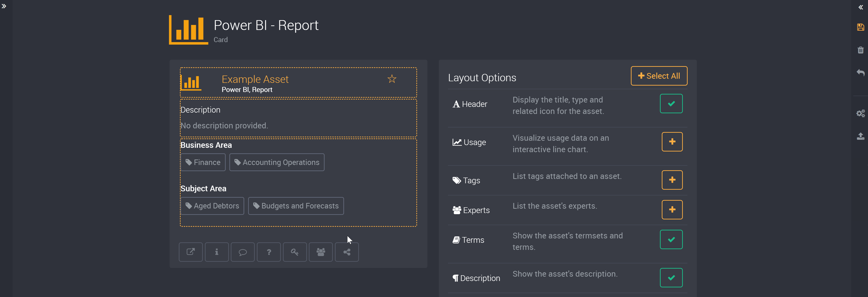
Task: Click the share icon button
Action: (347, 252)
